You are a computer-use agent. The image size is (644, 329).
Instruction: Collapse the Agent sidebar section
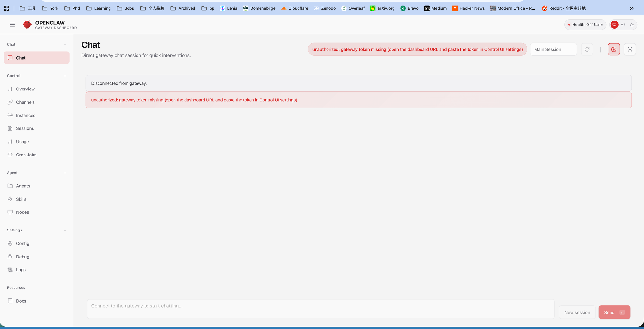click(65, 173)
